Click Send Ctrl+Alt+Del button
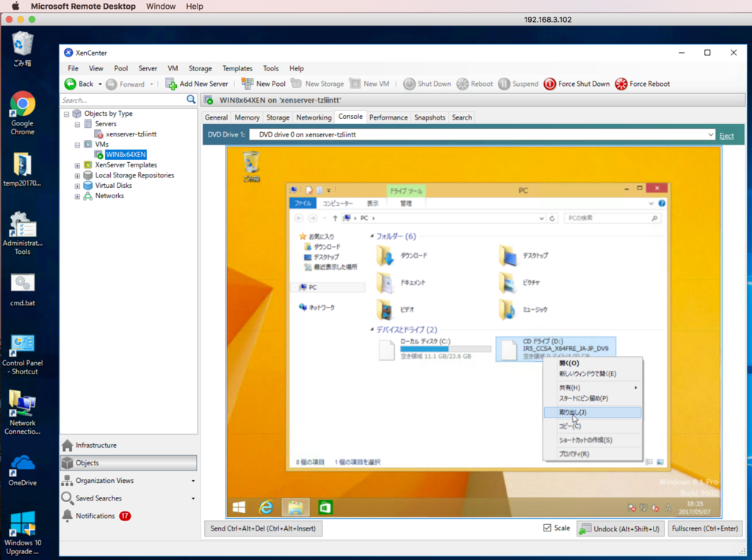This screenshot has width=752, height=560. [264, 528]
